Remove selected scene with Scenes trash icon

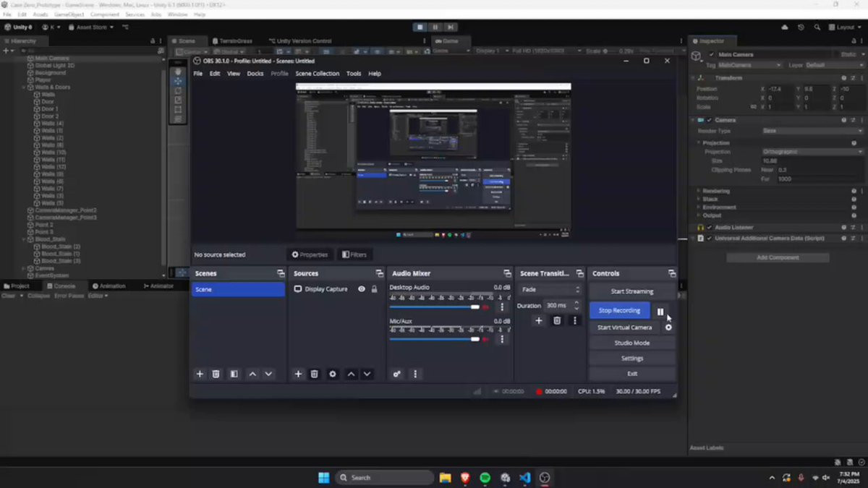(216, 374)
